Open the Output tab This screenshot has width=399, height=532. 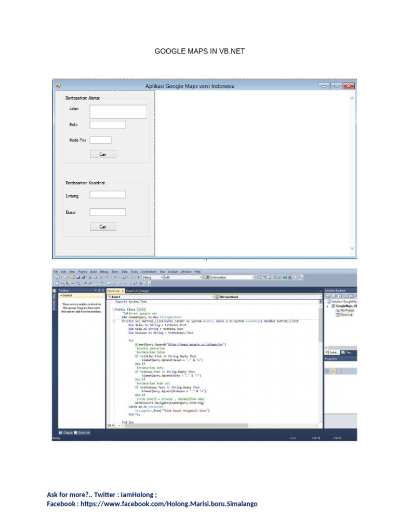(66, 433)
